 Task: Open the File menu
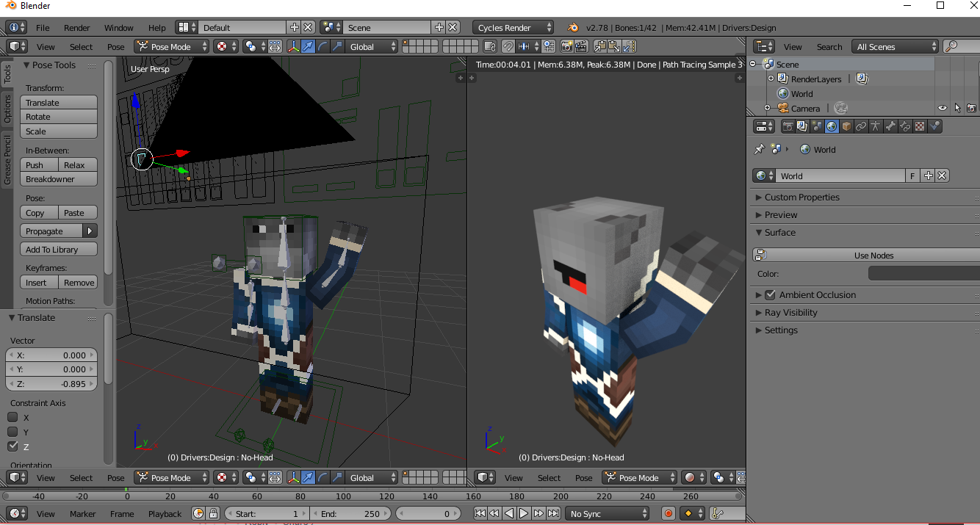[43, 28]
